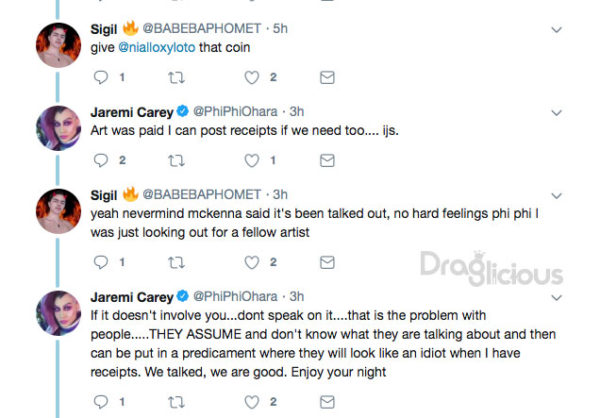
Task: Expand options menu on "Art was paid" tweet
Action: pyautogui.click(x=576, y=111)
